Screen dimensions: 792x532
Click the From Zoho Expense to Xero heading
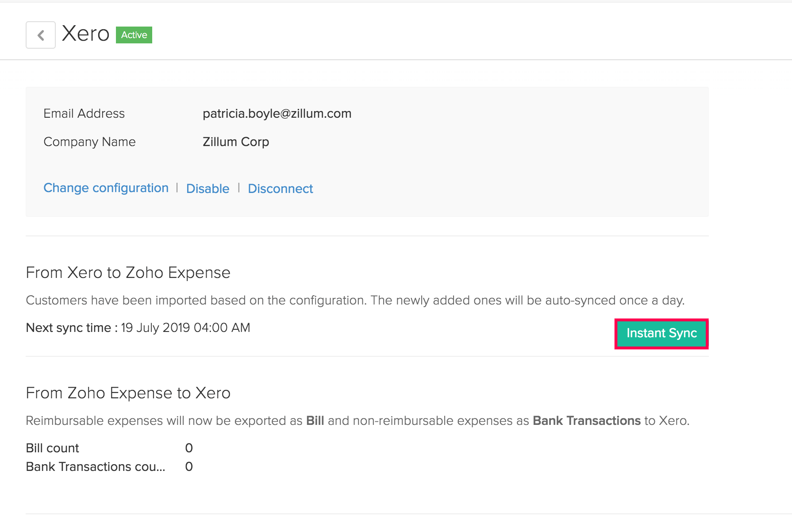coord(128,393)
